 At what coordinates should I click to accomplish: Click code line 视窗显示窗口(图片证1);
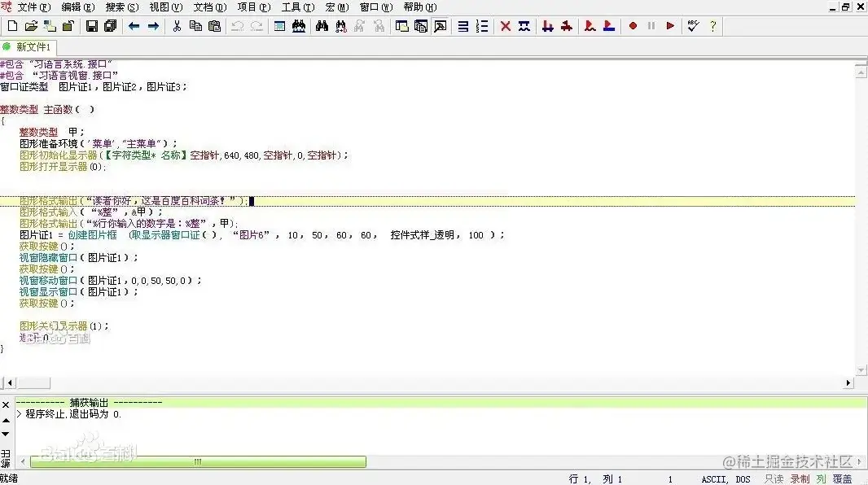tap(78, 291)
